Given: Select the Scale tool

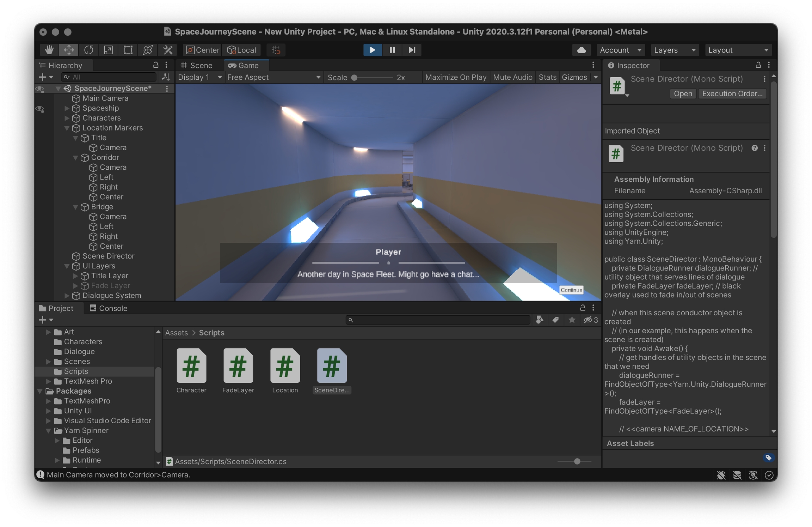Looking at the screenshot, I should click(108, 50).
